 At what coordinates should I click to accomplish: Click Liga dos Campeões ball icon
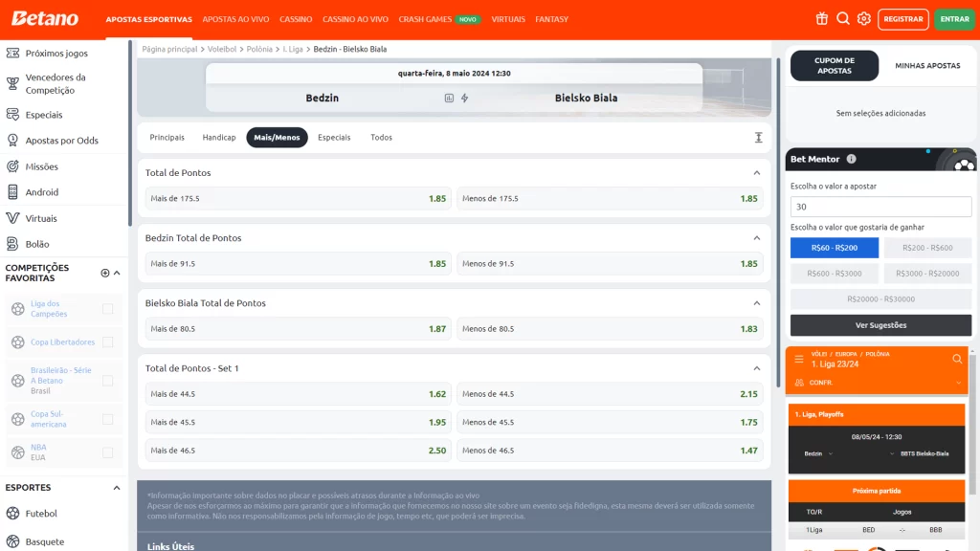coord(17,309)
